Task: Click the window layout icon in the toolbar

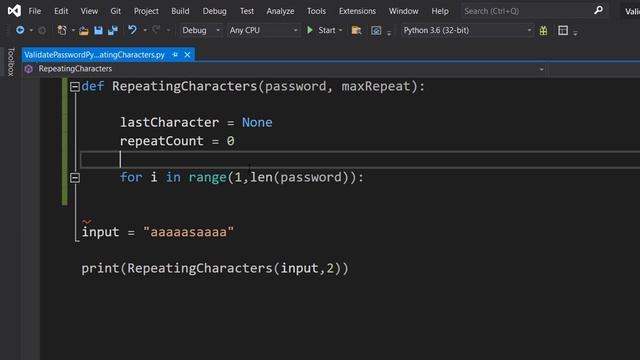Action: pyautogui.click(x=563, y=30)
